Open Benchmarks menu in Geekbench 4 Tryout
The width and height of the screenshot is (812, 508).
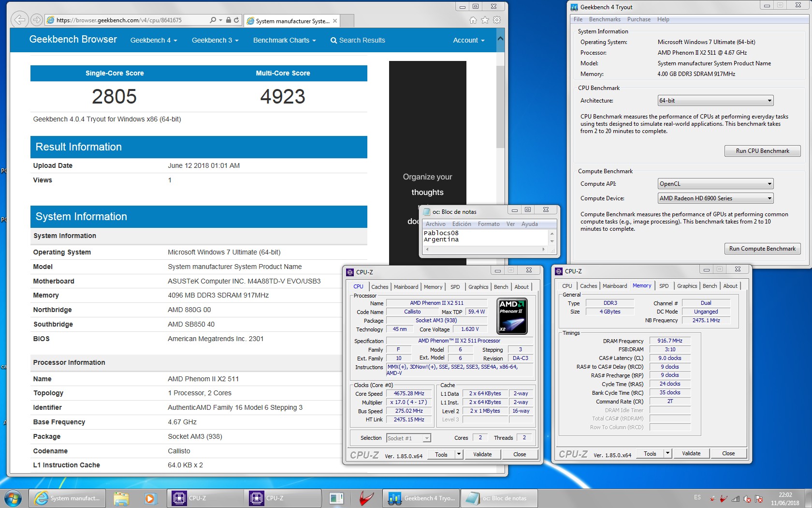click(x=605, y=19)
